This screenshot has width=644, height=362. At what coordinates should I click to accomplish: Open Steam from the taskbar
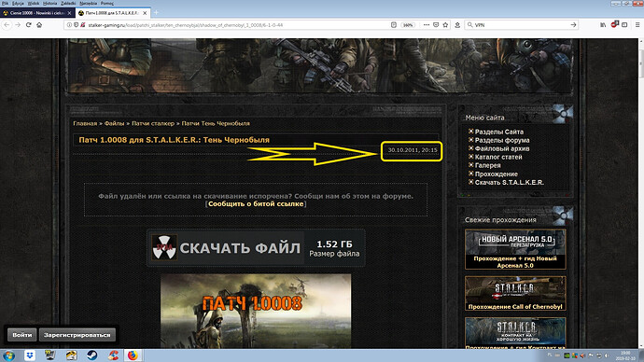[92, 355]
